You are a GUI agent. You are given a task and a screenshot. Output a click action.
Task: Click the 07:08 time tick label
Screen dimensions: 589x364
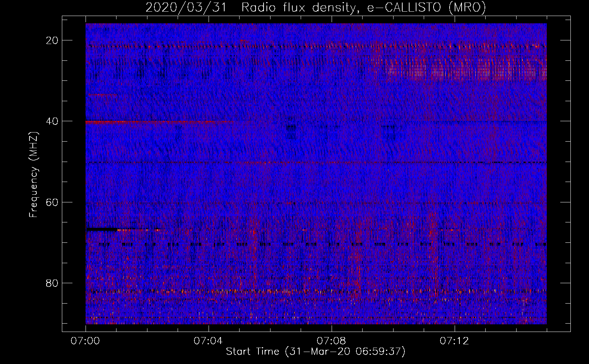tap(332, 341)
